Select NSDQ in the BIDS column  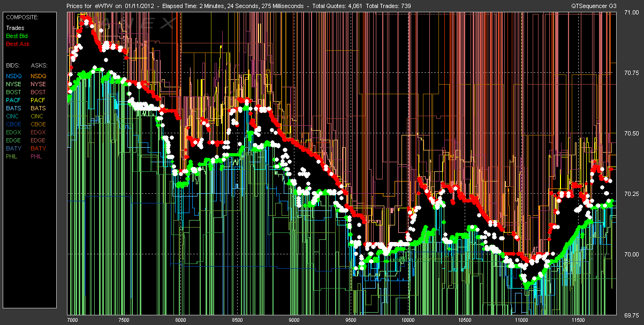click(x=14, y=76)
